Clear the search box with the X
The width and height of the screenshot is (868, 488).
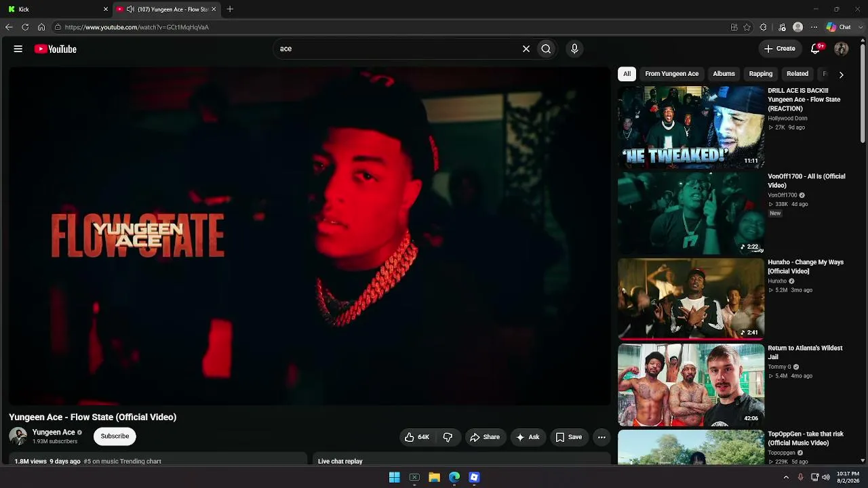526,49
